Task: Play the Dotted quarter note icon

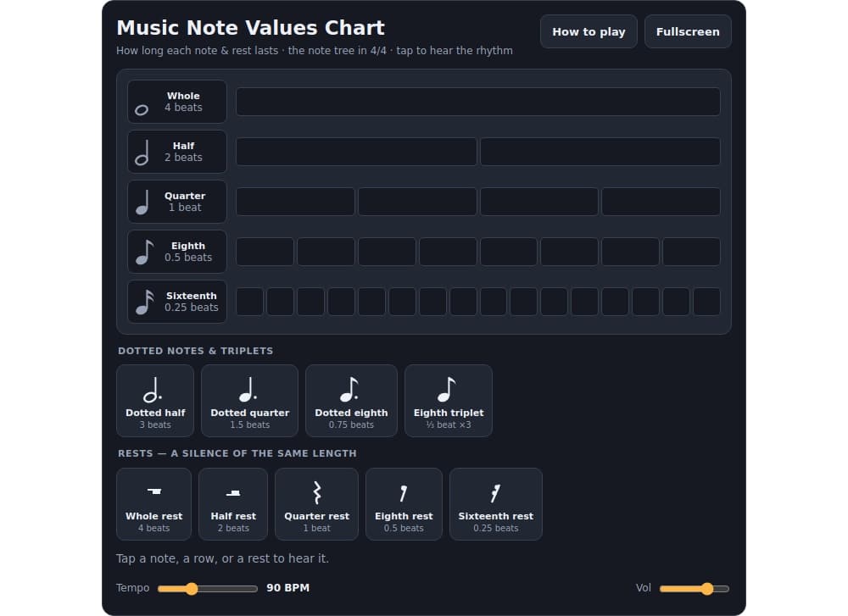Action: (248, 390)
